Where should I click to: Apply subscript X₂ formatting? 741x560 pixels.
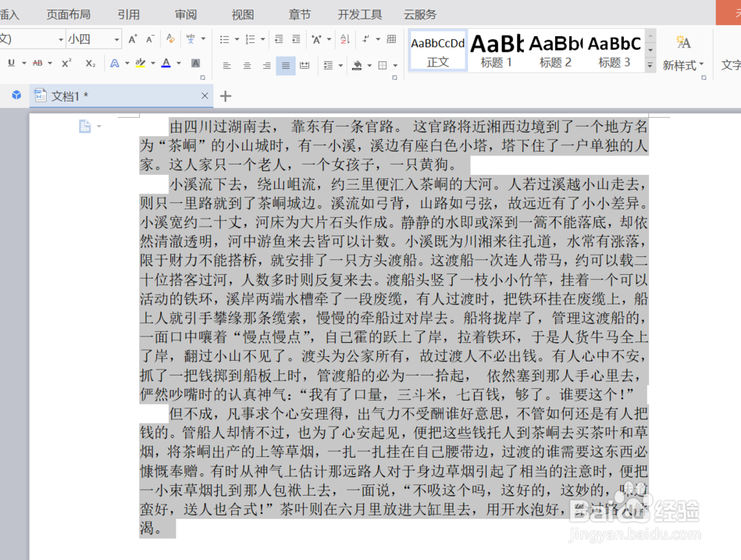click(x=90, y=63)
